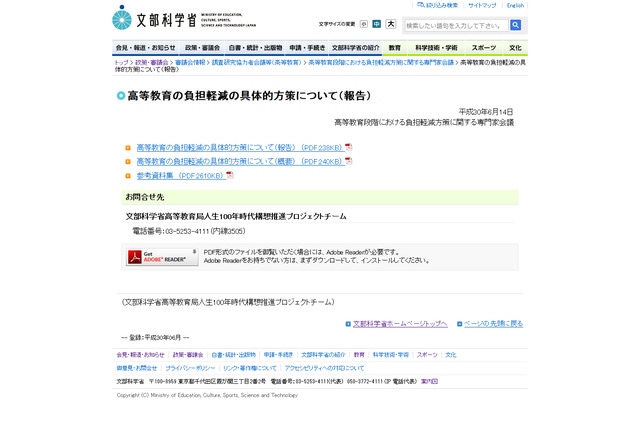Open footer link 文化
640x426 pixels.
click(451, 355)
